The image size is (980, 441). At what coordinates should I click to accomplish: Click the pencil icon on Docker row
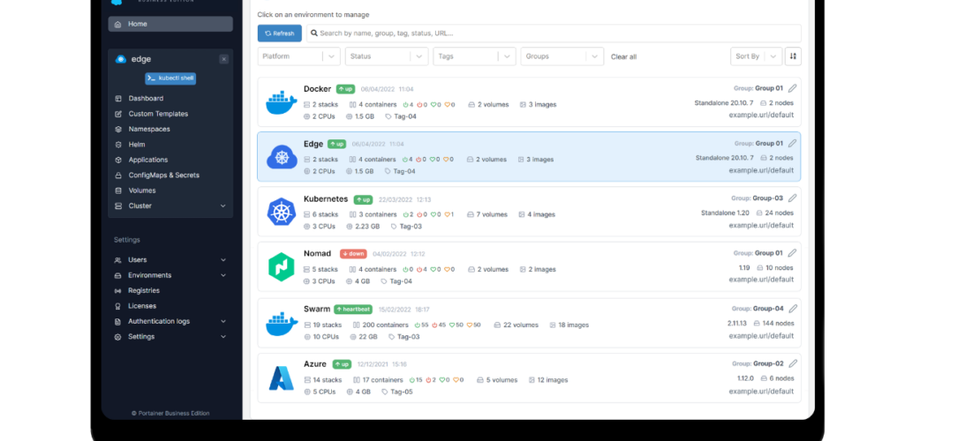(792, 88)
